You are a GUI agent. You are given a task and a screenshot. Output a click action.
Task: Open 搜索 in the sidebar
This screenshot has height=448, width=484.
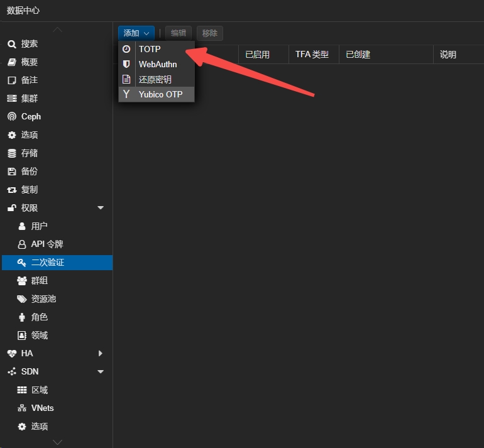pyautogui.click(x=57, y=44)
